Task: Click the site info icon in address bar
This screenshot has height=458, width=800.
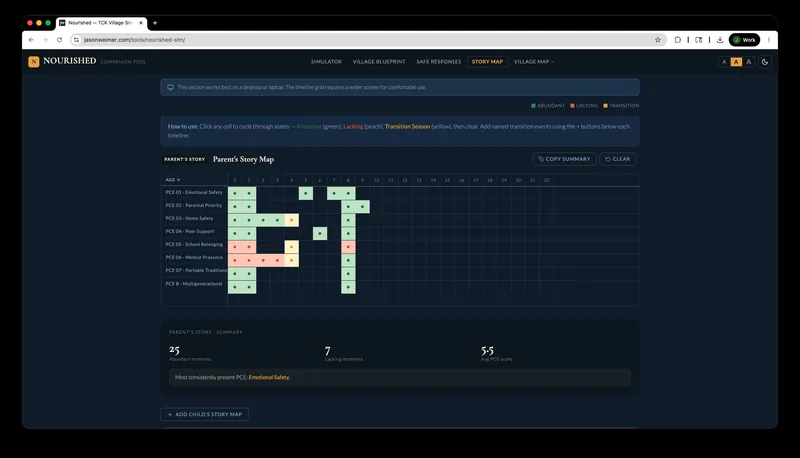Action: [76, 40]
